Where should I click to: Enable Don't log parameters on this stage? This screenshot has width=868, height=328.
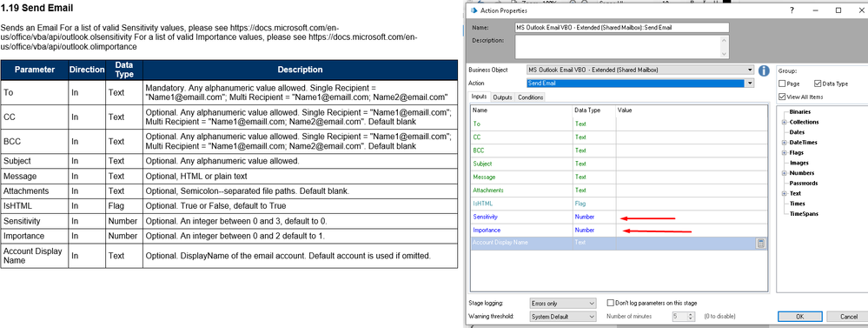[611, 303]
